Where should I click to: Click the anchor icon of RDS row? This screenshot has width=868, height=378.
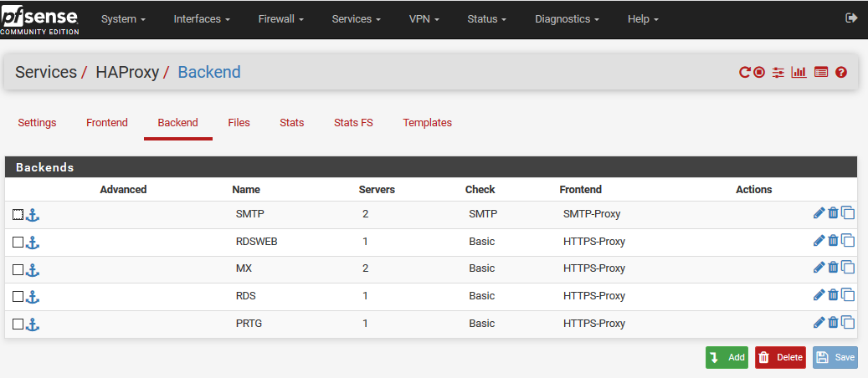point(33,297)
